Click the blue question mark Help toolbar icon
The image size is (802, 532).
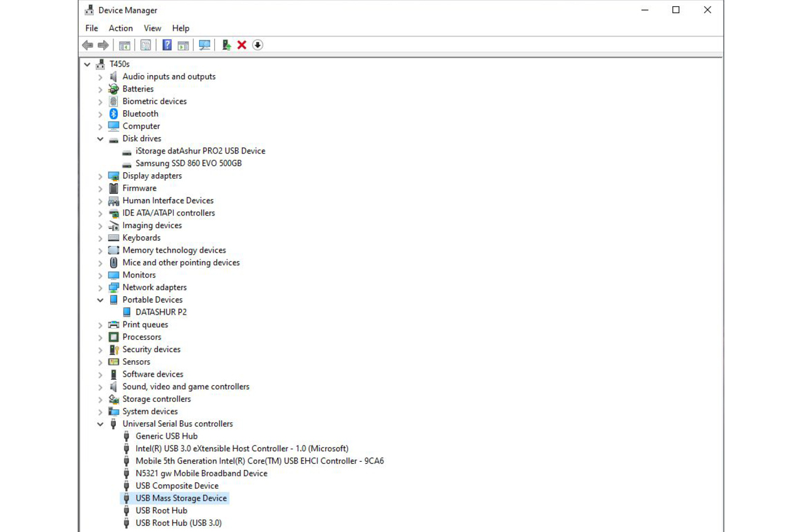(167, 45)
